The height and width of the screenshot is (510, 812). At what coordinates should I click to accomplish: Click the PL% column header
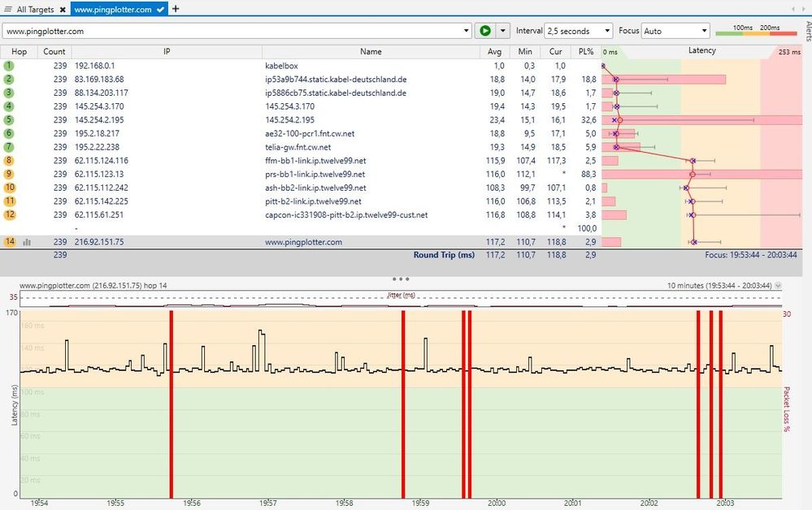pyautogui.click(x=586, y=52)
